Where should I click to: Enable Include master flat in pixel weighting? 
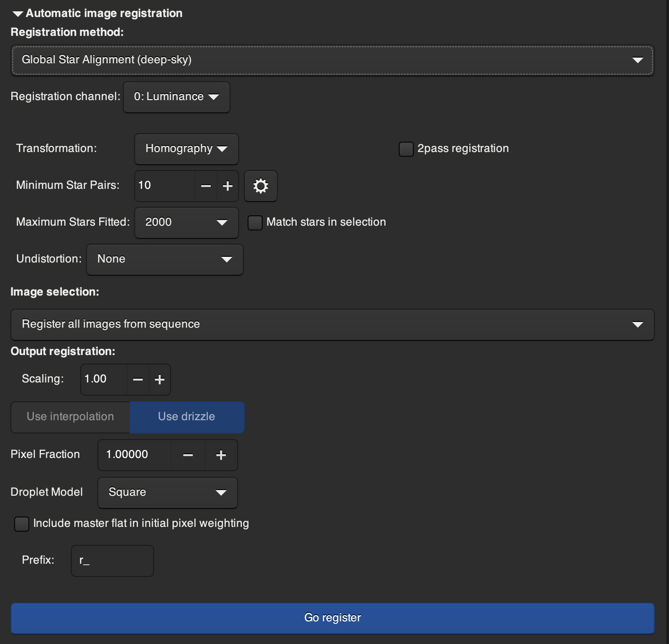coord(22,524)
